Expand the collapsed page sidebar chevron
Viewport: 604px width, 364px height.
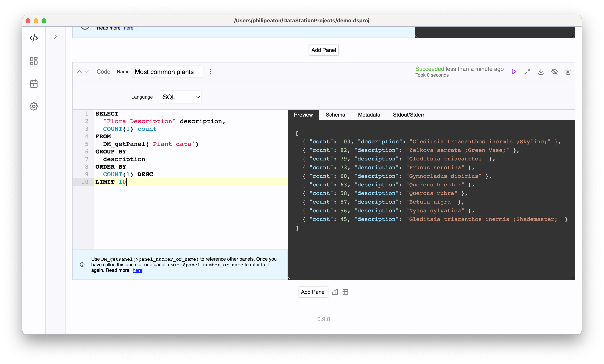coord(55,37)
